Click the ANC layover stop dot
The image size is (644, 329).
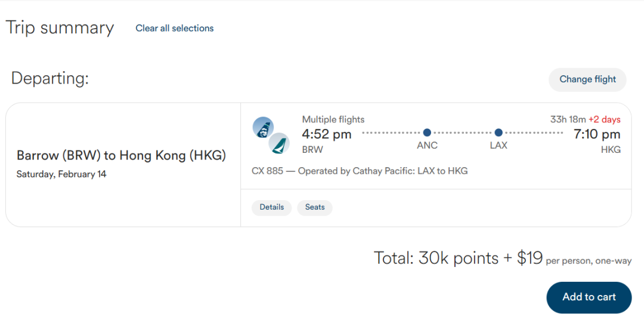(427, 133)
